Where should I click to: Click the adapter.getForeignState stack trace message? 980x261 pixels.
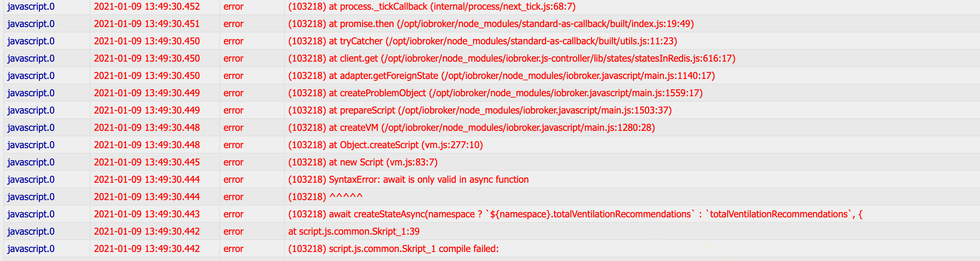pyautogui.click(x=501, y=76)
